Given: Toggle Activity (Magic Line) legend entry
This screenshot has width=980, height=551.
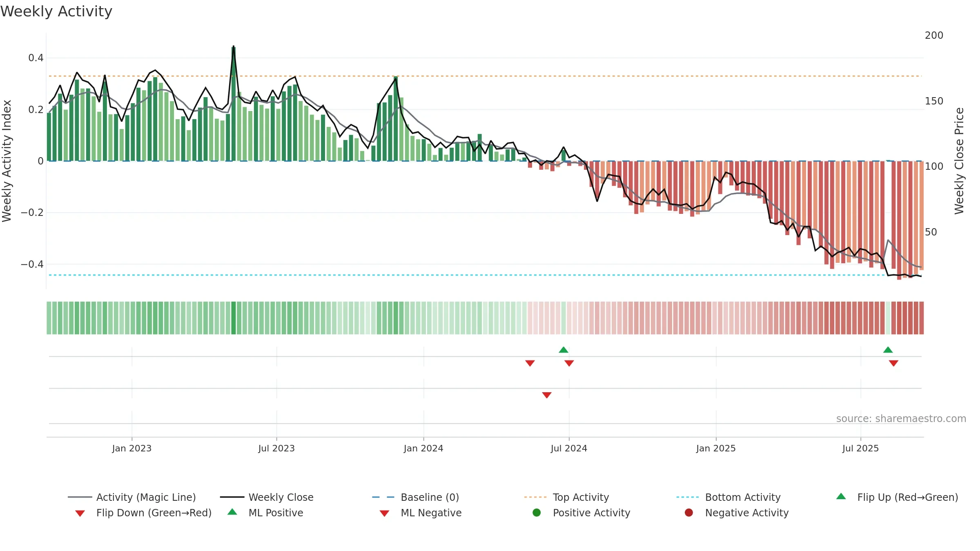Looking at the screenshot, I should [132, 497].
